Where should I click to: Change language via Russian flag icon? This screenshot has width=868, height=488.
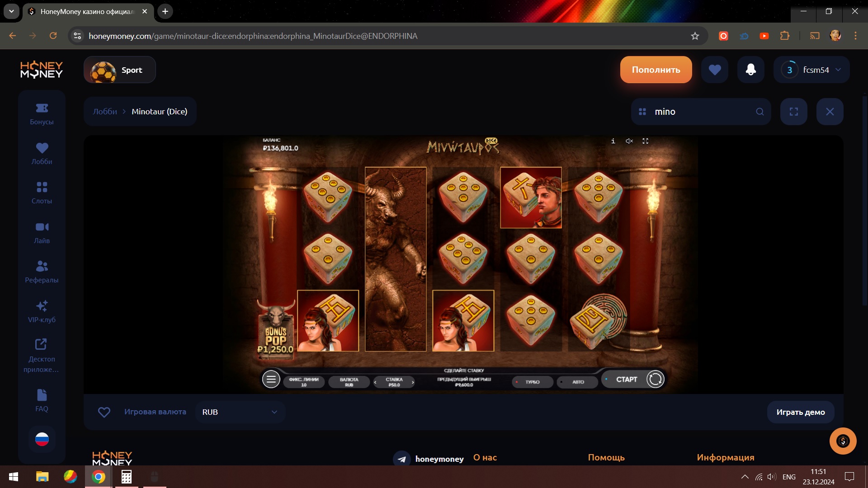coord(42,439)
